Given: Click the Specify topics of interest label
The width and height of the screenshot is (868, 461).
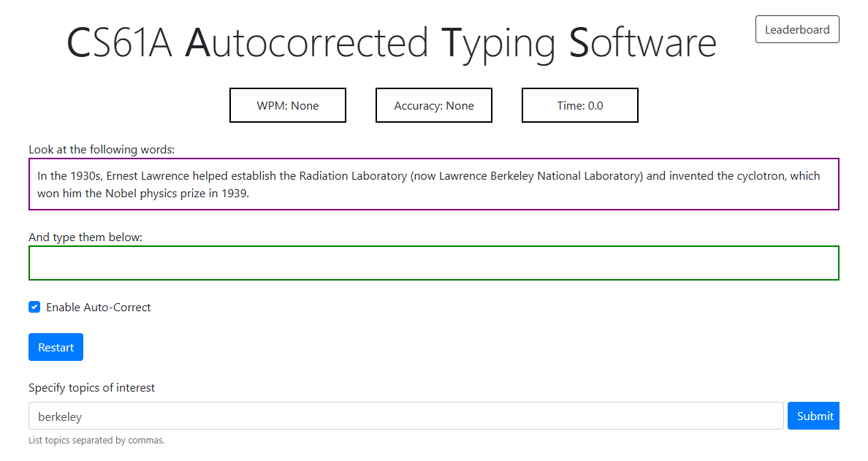Looking at the screenshot, I should (92, 388).
